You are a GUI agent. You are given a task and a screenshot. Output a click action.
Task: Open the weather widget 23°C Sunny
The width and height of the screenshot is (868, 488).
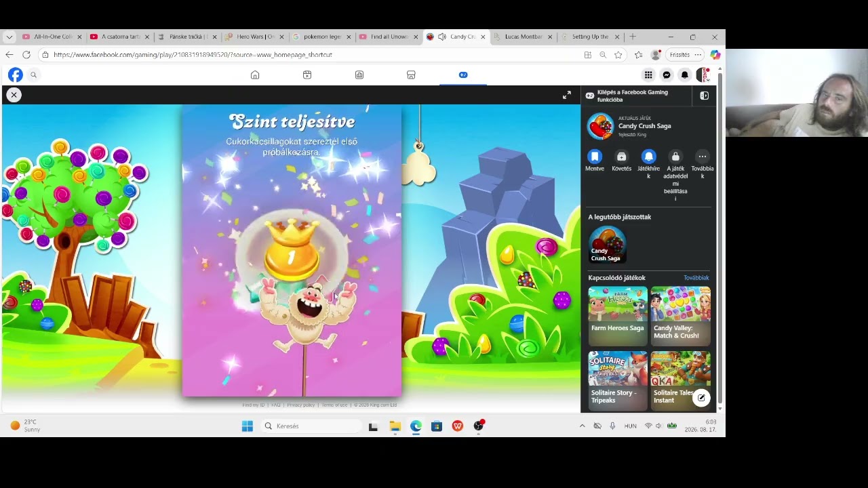coord(25,426)
